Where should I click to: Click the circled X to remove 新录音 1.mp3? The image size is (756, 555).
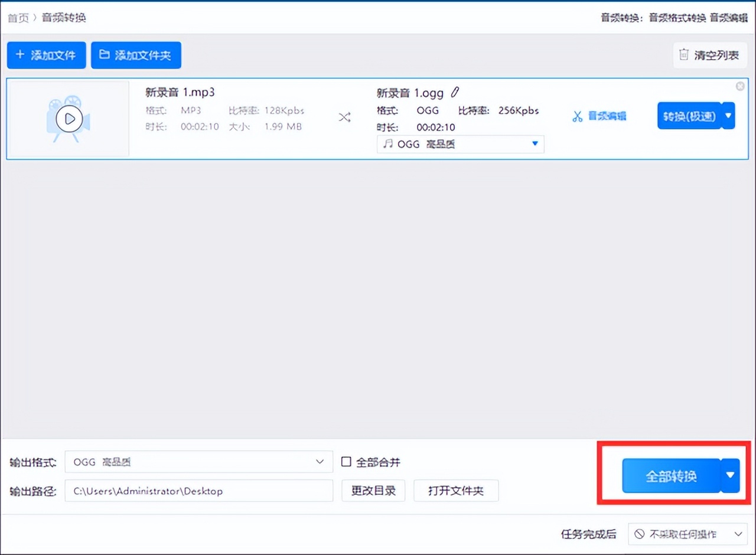[740, 86]
